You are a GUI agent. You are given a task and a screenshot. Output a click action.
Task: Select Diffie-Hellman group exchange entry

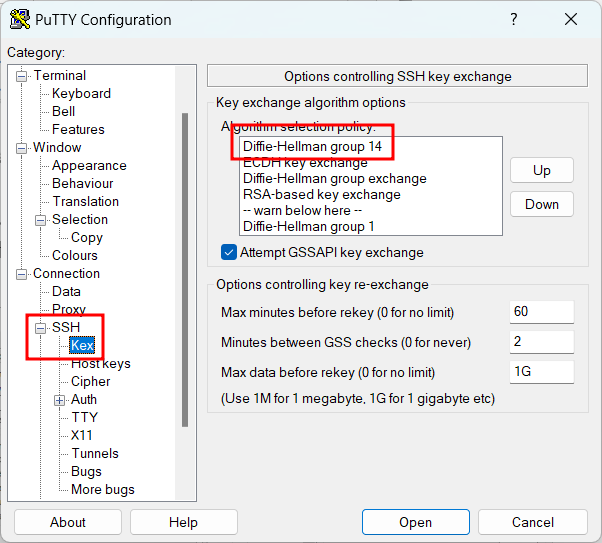370,179
